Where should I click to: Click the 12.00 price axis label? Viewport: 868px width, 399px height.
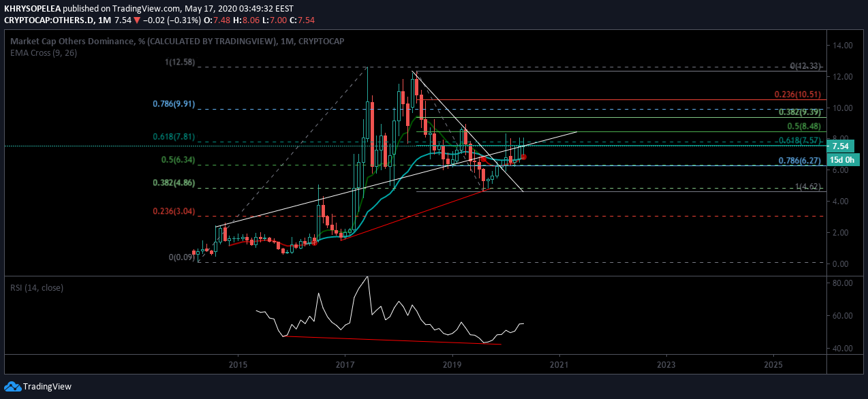pyautogui.click(x=843, y=77)
